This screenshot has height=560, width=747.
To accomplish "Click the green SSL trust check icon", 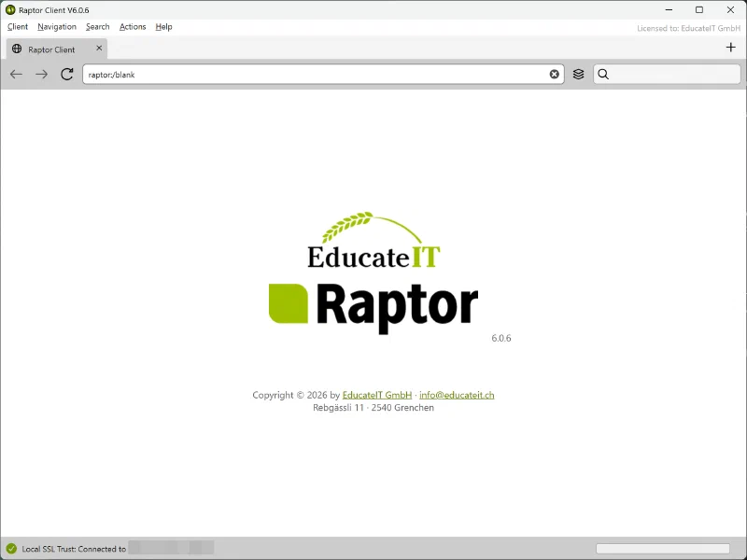I will 11,549.
